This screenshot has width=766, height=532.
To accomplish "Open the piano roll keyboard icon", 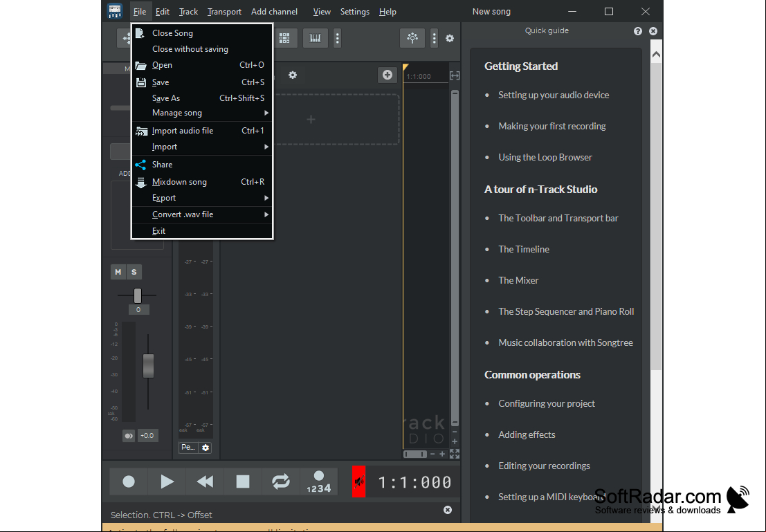I will (315, 38).
